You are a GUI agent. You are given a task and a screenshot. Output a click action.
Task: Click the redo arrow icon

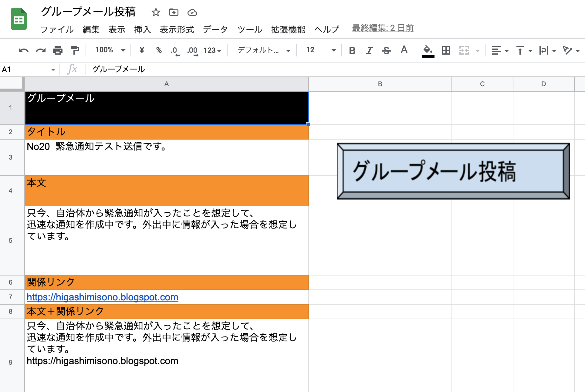click(x=40, y=50)
